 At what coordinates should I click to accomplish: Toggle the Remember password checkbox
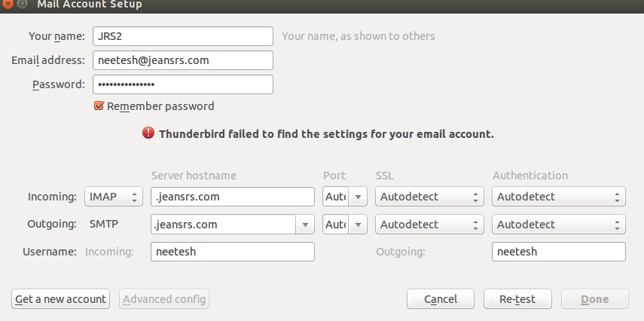[99, 106]
